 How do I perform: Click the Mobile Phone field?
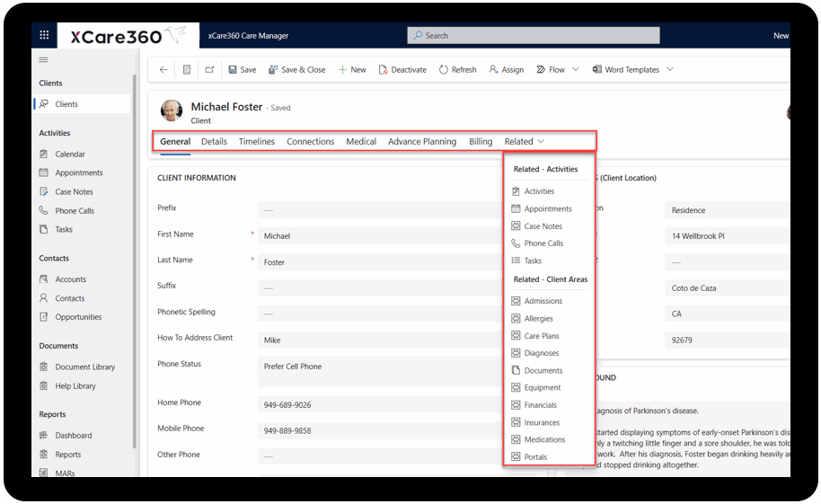coord(380,430)
